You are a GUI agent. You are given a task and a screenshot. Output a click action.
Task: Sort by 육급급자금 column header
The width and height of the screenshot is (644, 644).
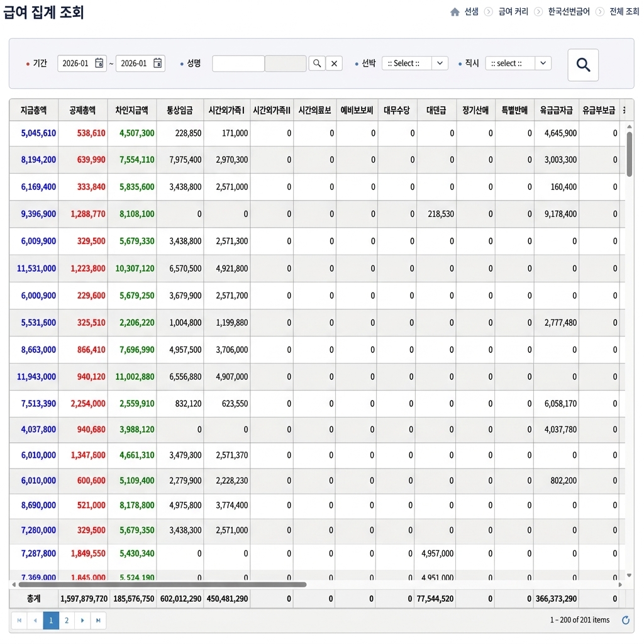557,110
